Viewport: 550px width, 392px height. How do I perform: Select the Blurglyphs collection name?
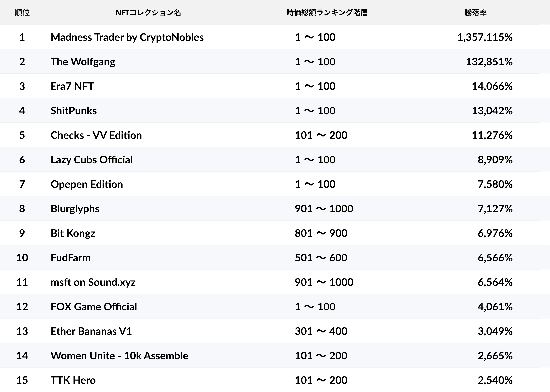coord(75,209)
